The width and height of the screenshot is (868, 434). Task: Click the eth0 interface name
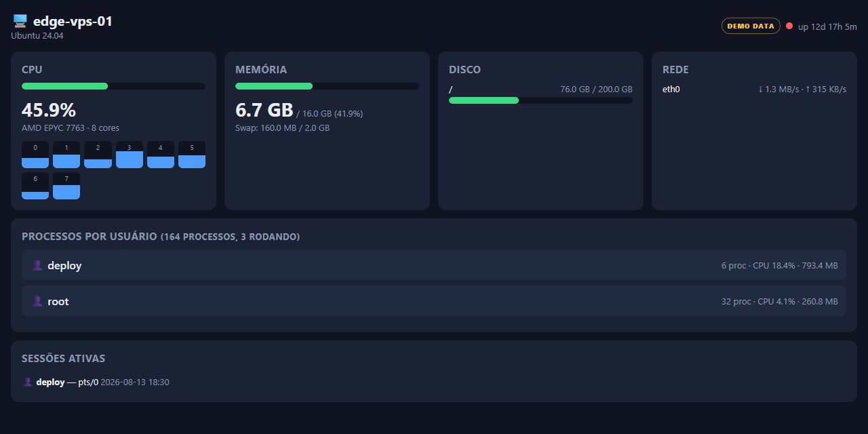[x=671, y=89]
